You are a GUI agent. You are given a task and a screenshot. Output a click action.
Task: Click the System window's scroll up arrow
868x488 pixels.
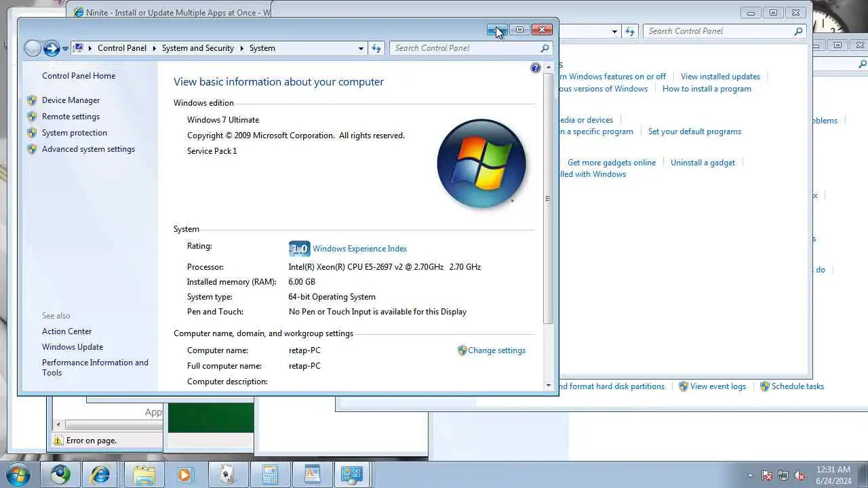click(549, 67)
